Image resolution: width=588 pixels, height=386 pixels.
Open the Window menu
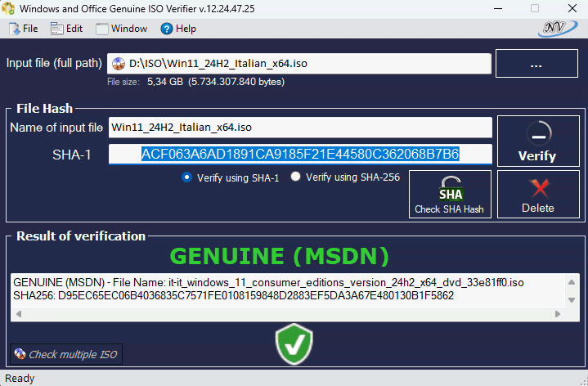point(122,29)
